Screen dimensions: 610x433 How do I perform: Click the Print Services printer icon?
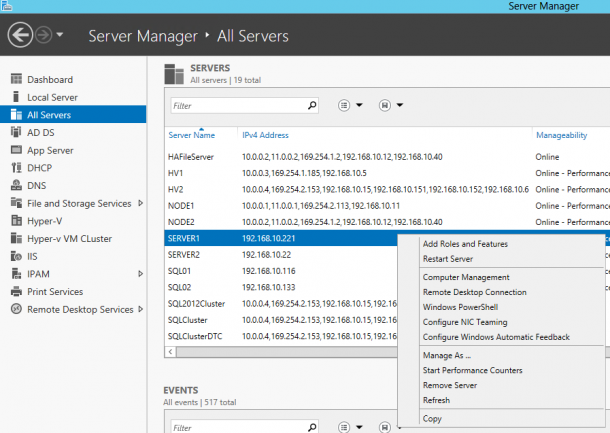tap(16, 291)
